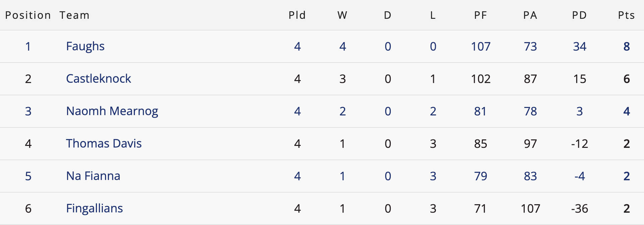Select the PD column header
644x225 pixels.
[x=580, y=15]
